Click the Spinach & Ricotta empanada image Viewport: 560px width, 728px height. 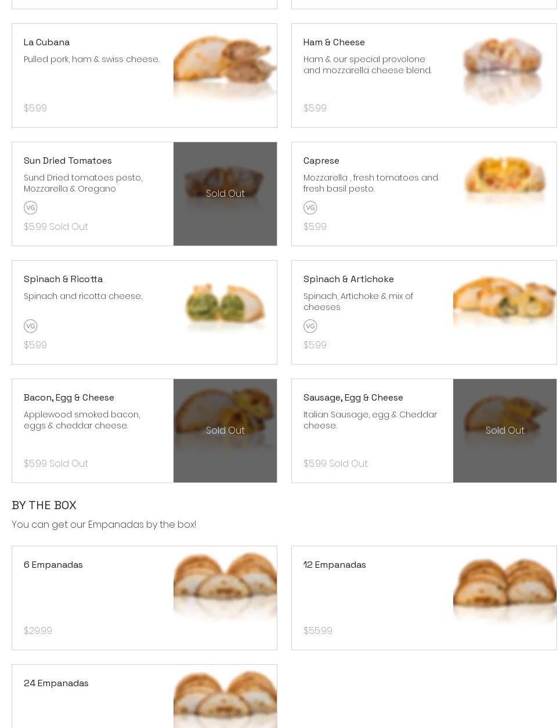click(x=225, y=306)
